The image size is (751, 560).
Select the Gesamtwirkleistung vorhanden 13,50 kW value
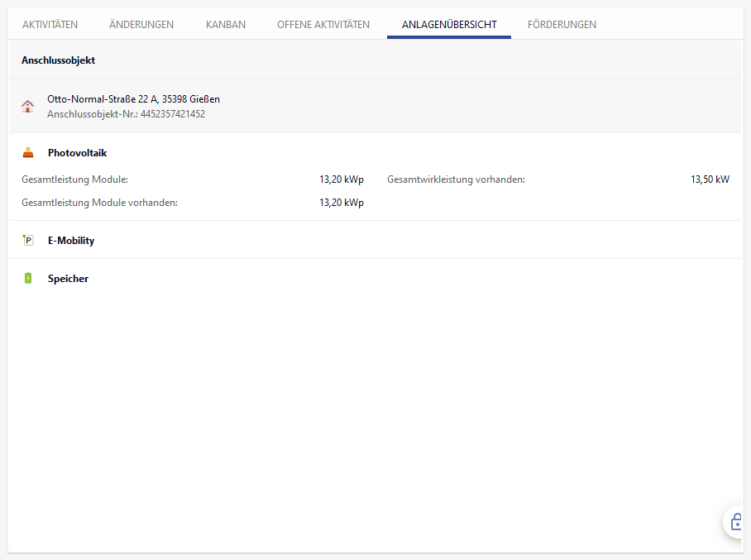point(710,179)
